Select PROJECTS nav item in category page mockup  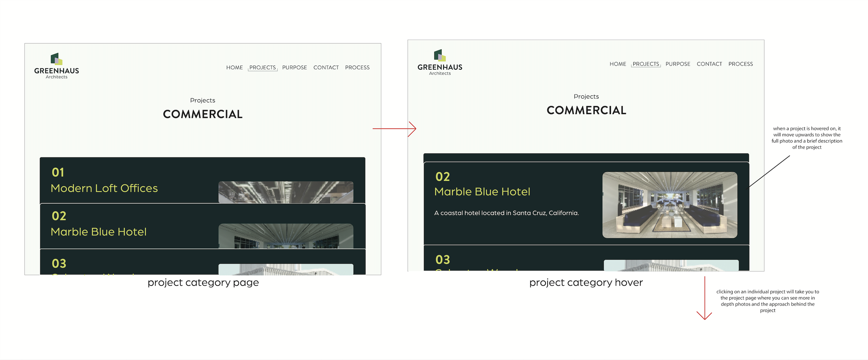click(x=262, y=67)
